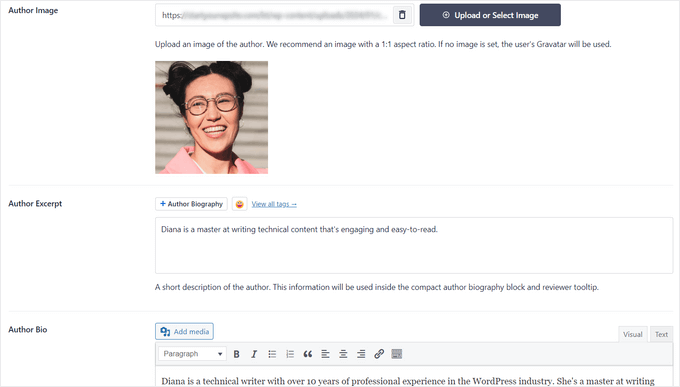Viewport: 680px width, 387px height.
Task: Click the author portrait thumbnail
Action: (212, 118)
